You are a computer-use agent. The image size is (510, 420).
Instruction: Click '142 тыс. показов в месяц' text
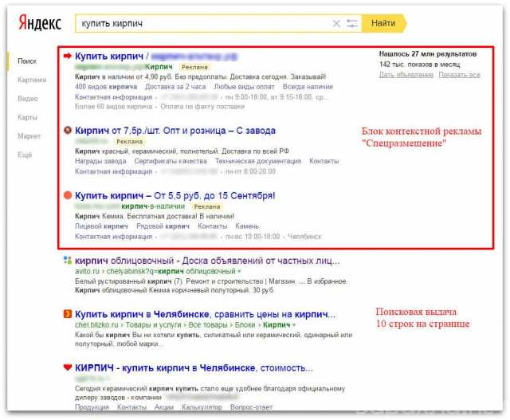pos(420,65)
